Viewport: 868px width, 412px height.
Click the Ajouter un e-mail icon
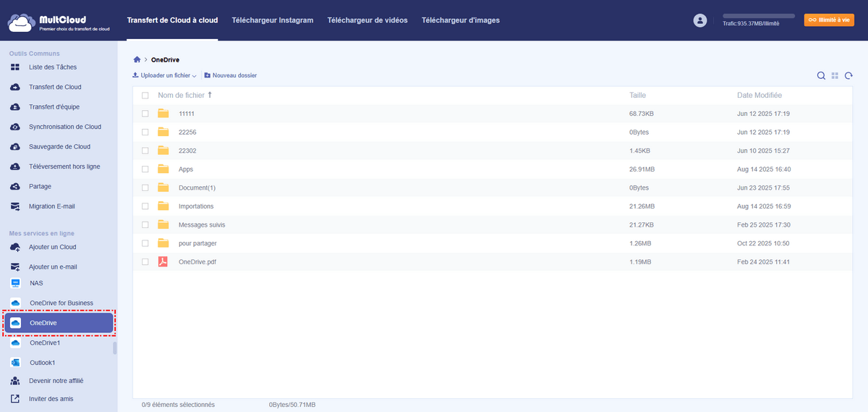tap(15, 266)
